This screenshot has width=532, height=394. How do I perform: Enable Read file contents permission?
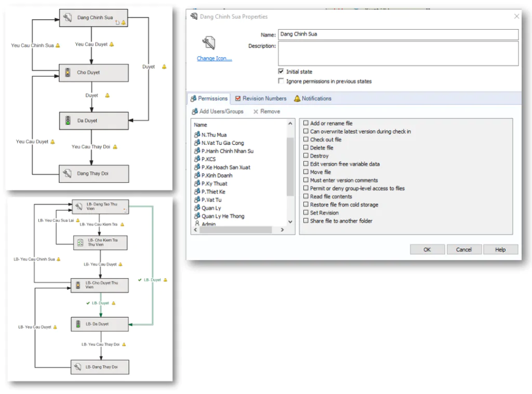coord(306,196)
